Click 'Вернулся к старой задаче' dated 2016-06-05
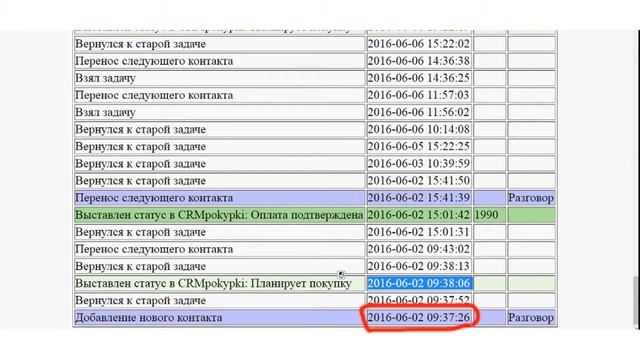640x360 pixels. coord(140,147)
